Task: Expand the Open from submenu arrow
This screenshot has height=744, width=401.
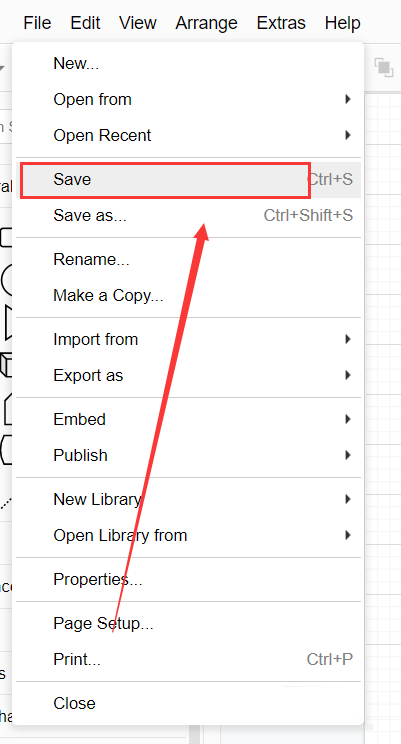Action: 348,99
